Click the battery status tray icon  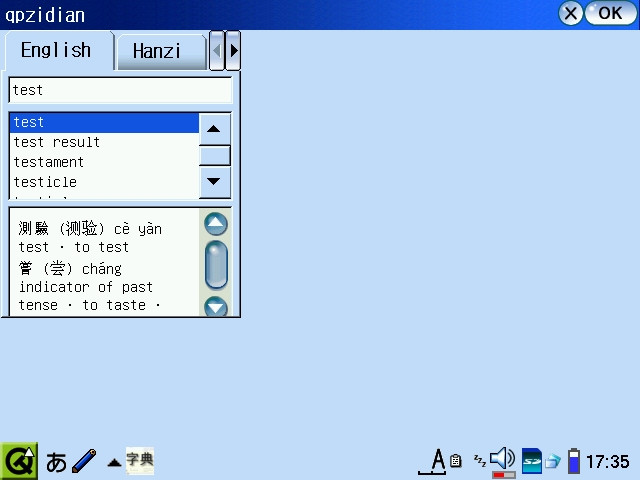[574, 461]
